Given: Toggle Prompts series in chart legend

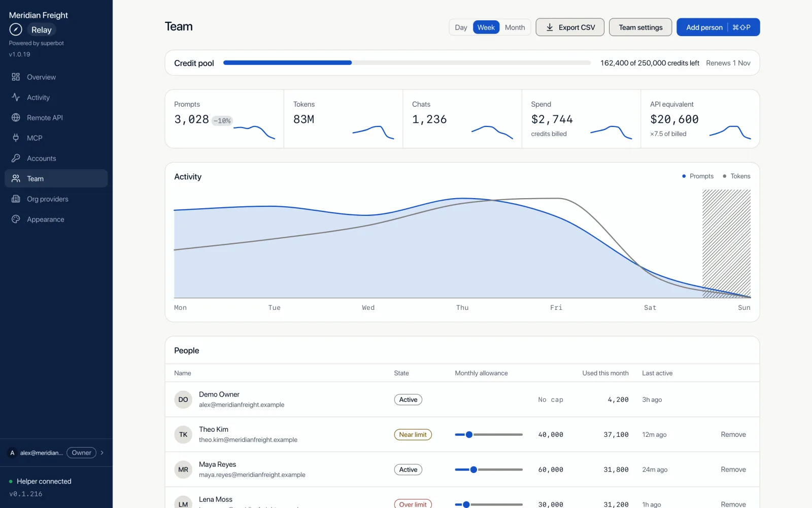Looking at the screenshot, I should point(698,176).
